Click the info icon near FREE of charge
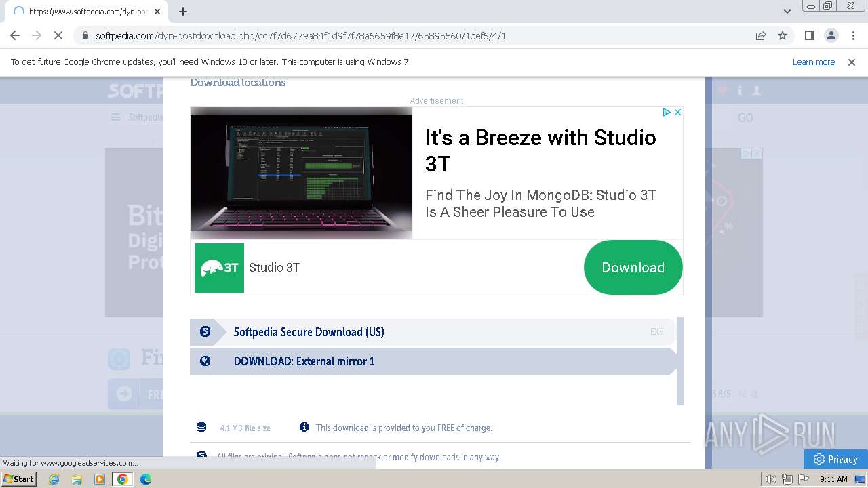 tap(304, 427)
